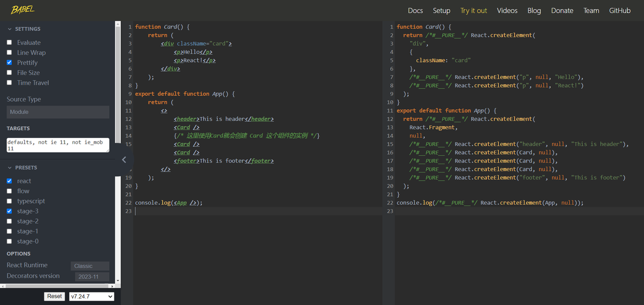Click inside the Targets text field
The image size is (644, 305).
(x=58, y=145)
